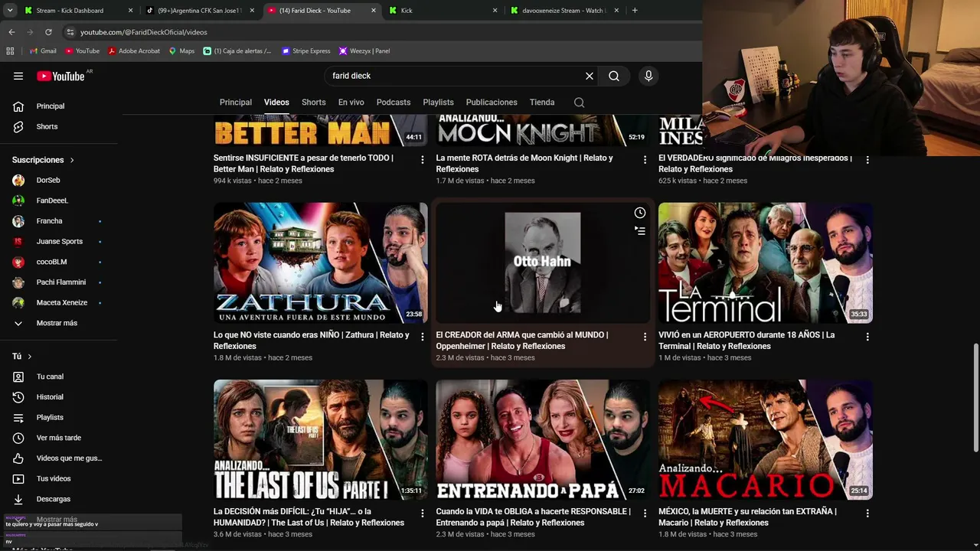This screenshot has width=980, height=551.
Task: Reload the browser page
Action: tap(48, 32)
